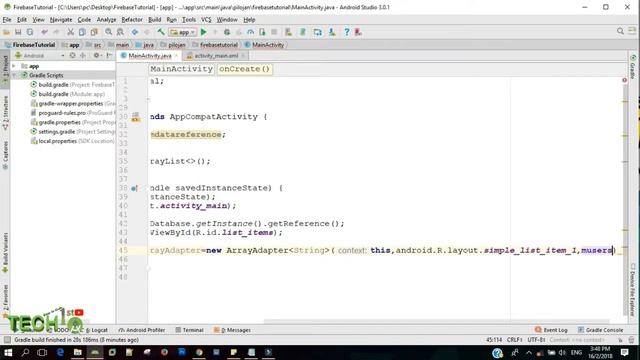This screenshot has width=640, height=360.
Task: Open the app run configuration dropdown
Action: pos(183,32)
